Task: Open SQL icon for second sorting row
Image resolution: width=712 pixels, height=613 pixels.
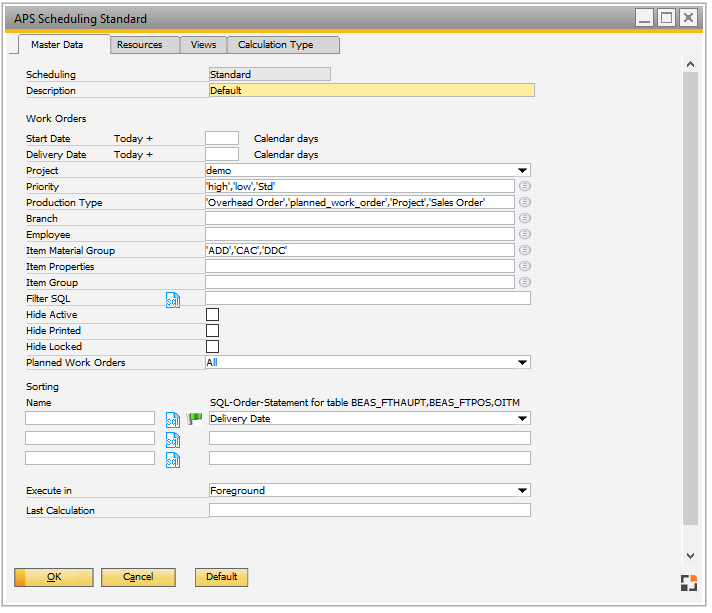Action: [x=172, y=439]
